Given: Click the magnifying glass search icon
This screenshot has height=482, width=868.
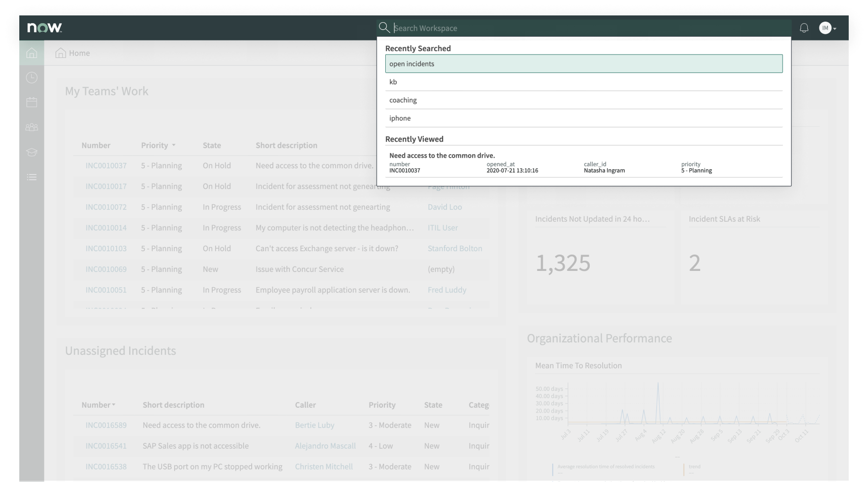Looking at the screenshot, I should (x=384, y=27).
